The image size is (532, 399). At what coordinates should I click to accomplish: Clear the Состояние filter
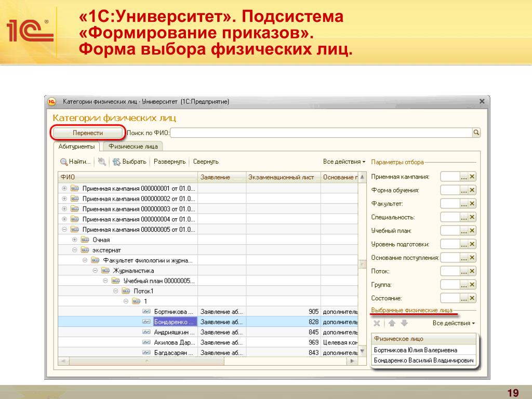[472, 298]
